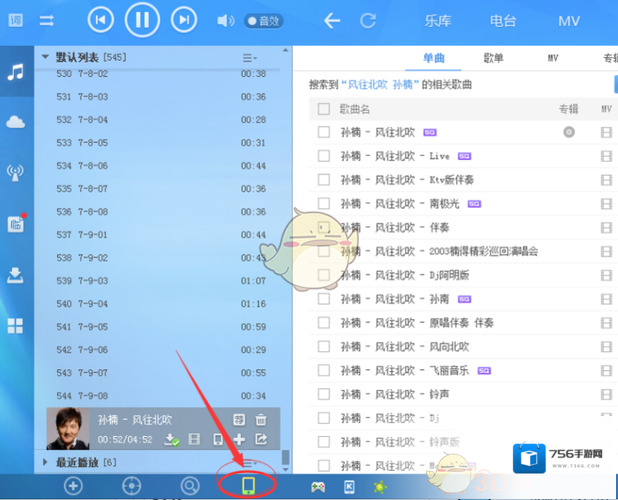618x500 pixels.
Task: Delete the playing song with trash icon
Action: pos(261,420)
